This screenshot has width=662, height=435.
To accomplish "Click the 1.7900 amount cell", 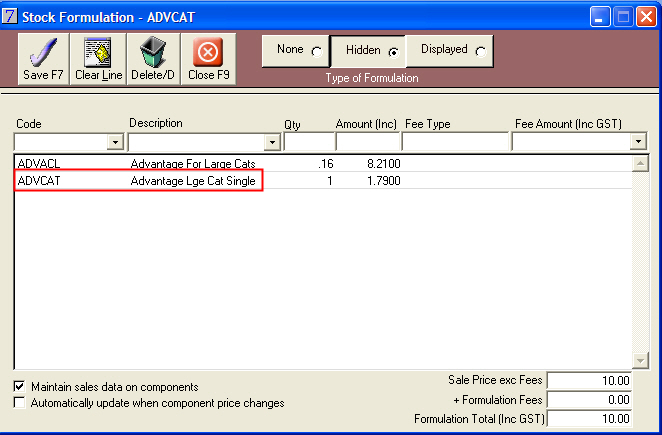I will 384,181.
